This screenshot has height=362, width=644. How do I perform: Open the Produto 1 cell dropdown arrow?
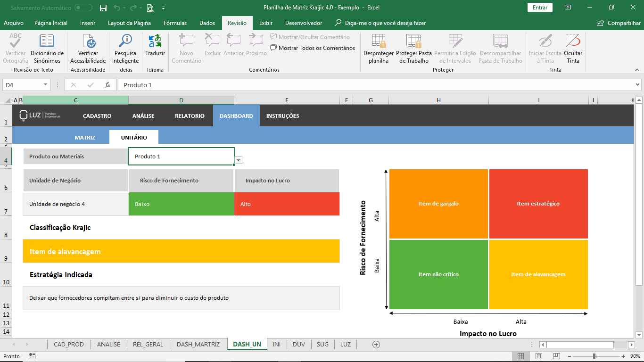point(239,160)
